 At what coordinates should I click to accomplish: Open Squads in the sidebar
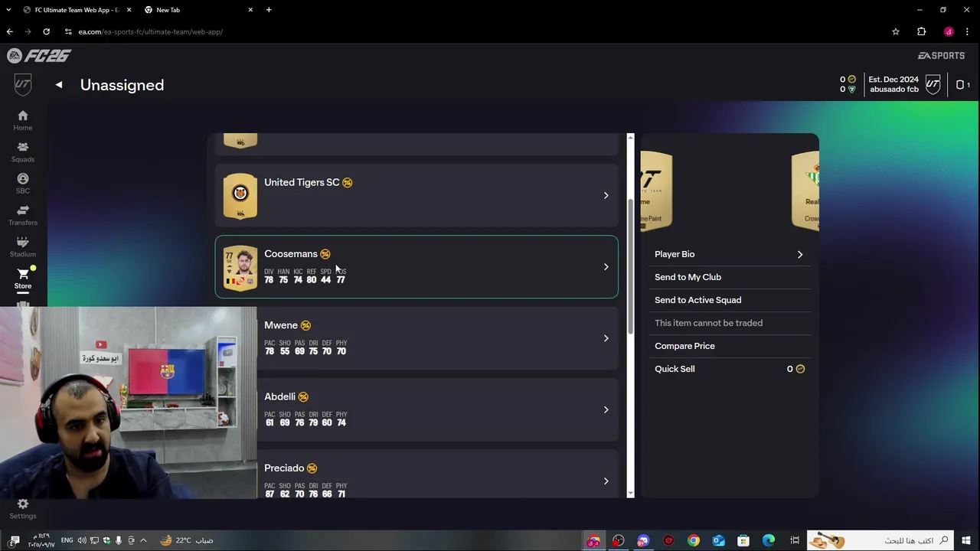[x=22, y=152]
